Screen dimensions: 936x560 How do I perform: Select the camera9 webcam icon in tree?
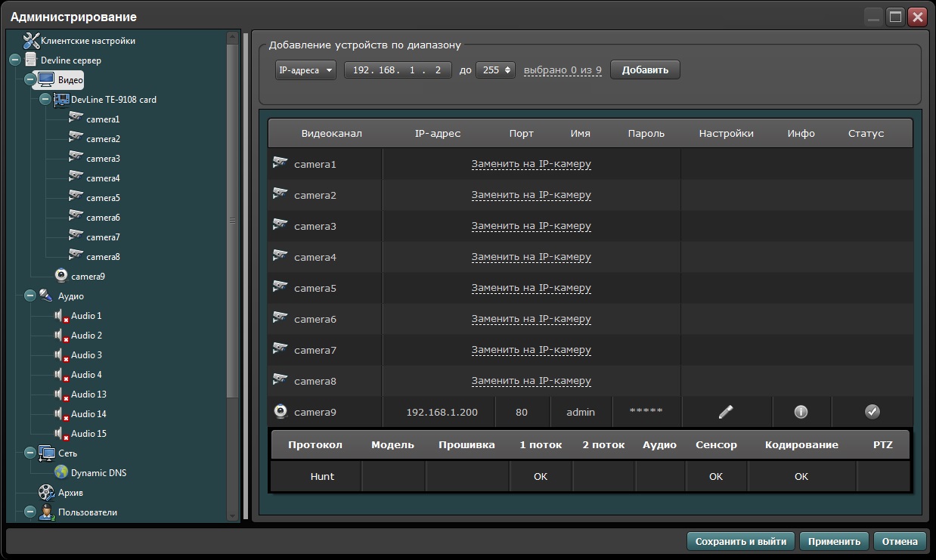(61, 277)
